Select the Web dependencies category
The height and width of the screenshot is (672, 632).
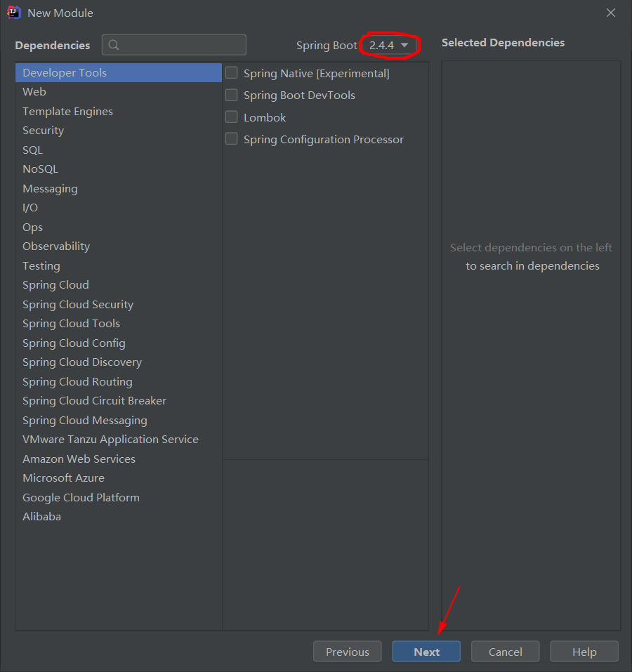(x=34, y=91)
